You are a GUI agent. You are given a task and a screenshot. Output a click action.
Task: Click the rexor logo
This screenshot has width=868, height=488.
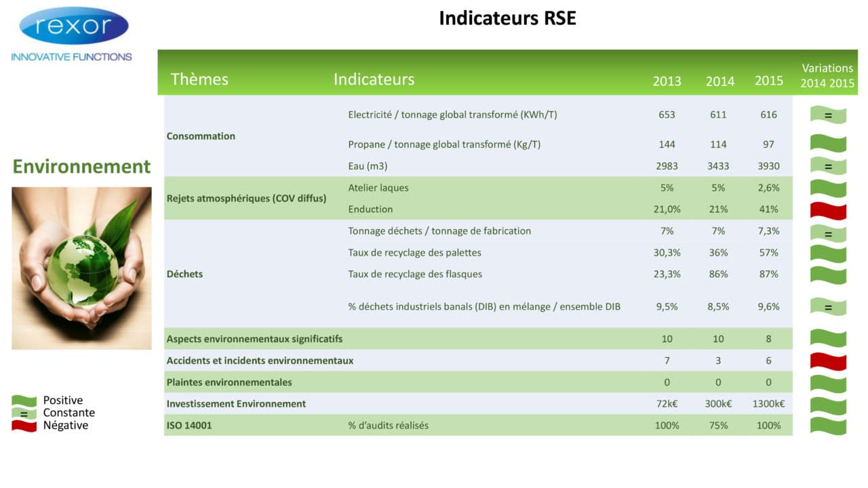tap(74, 26)
